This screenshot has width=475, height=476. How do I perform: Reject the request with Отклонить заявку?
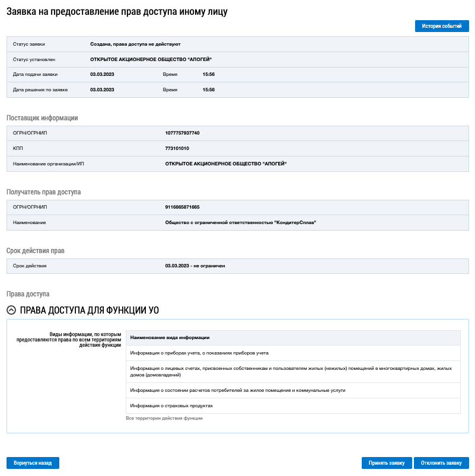441,463
